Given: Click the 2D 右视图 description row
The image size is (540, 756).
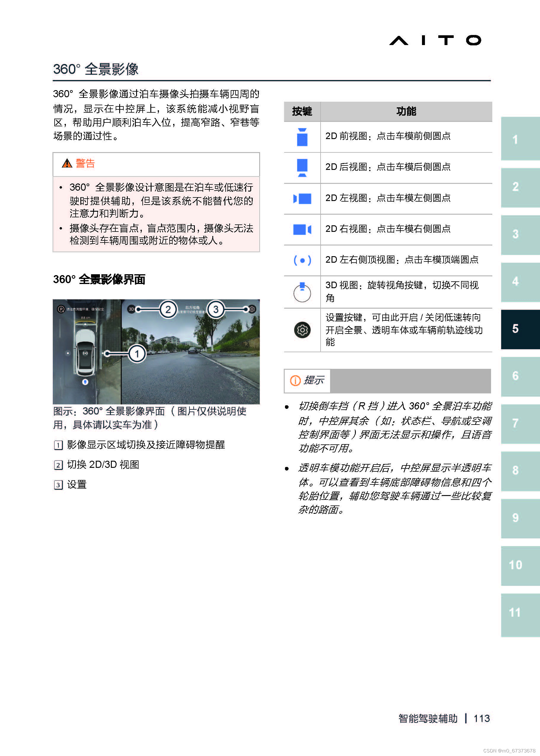Looking at the screenshot, I should pos(406,229).
